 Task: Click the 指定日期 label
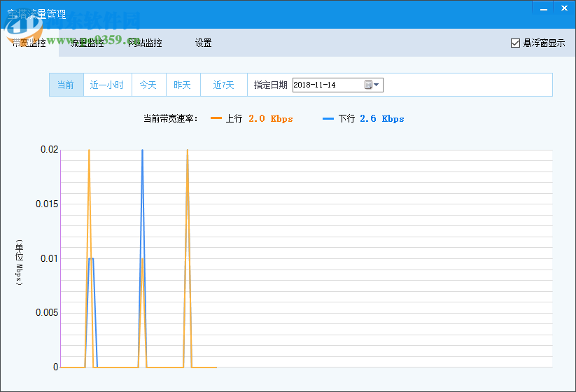[x=270, y=85]
